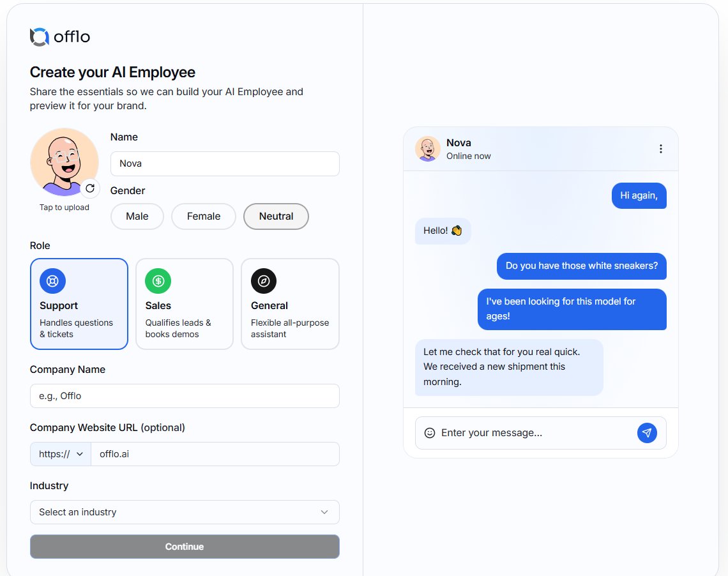Click the Offlo logo icon
Screen dimensions: 728x576
pos(40,36)
